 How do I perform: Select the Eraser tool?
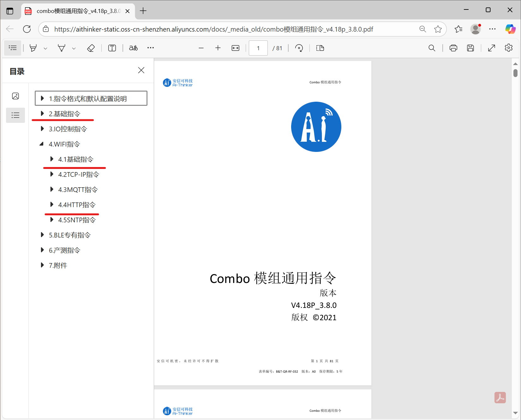point(91,48)
